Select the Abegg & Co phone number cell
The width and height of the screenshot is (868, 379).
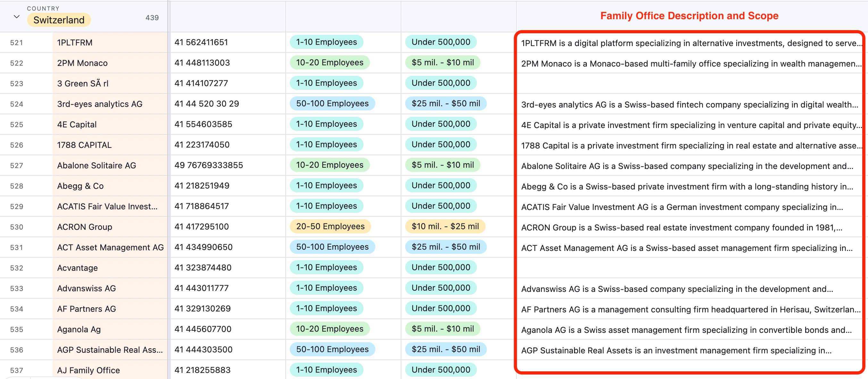pos(202,186)
